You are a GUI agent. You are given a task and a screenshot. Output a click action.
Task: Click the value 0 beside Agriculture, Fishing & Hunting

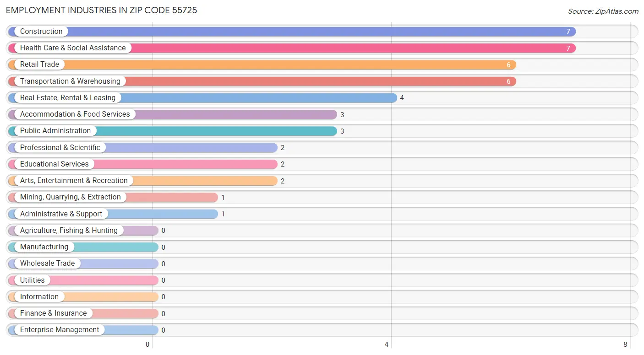(163, 231)
